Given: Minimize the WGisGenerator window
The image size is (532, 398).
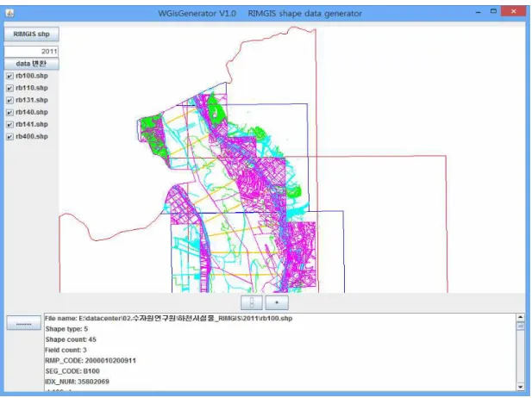Looking at the screenshot, I should click(479, 13).
